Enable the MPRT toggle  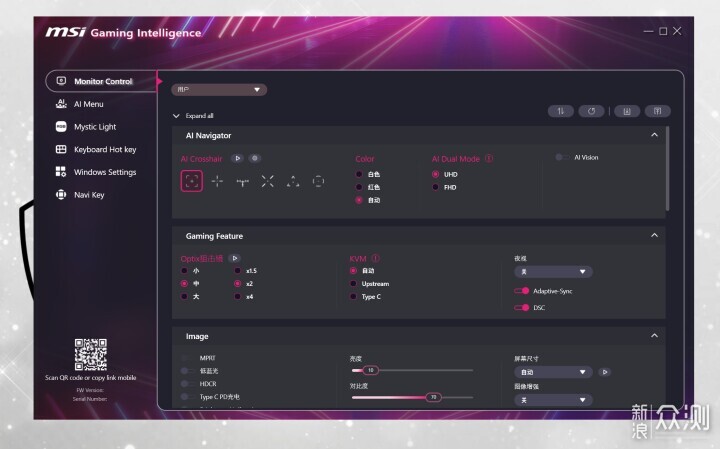[187, 358]
